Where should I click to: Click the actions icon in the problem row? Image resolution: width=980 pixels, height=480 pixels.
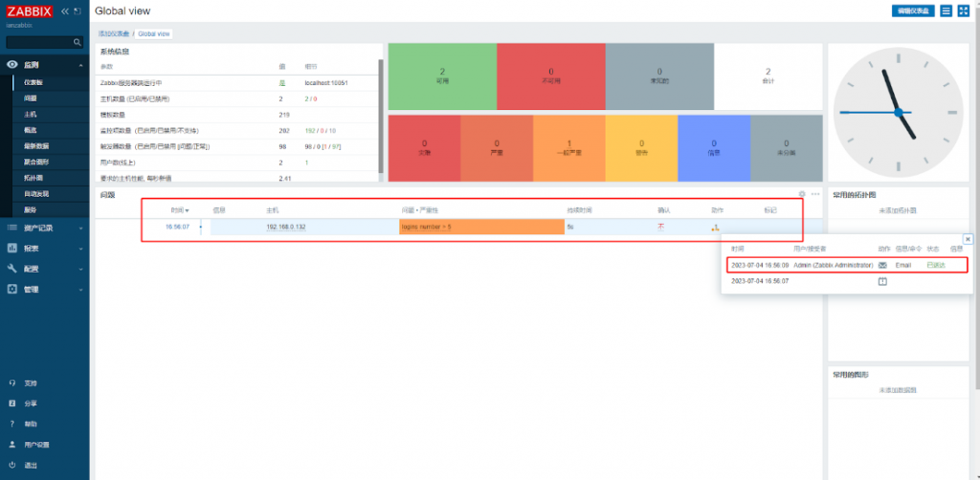point(715,228)
